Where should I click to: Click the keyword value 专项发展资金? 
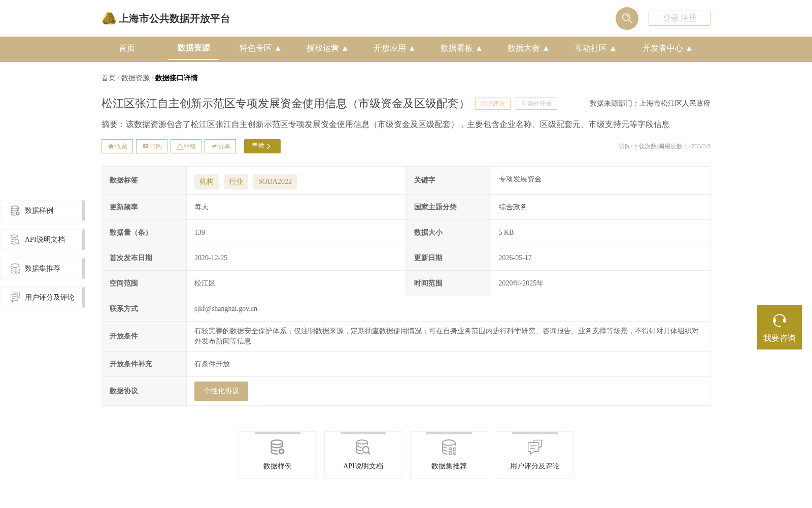pos(520,179)
